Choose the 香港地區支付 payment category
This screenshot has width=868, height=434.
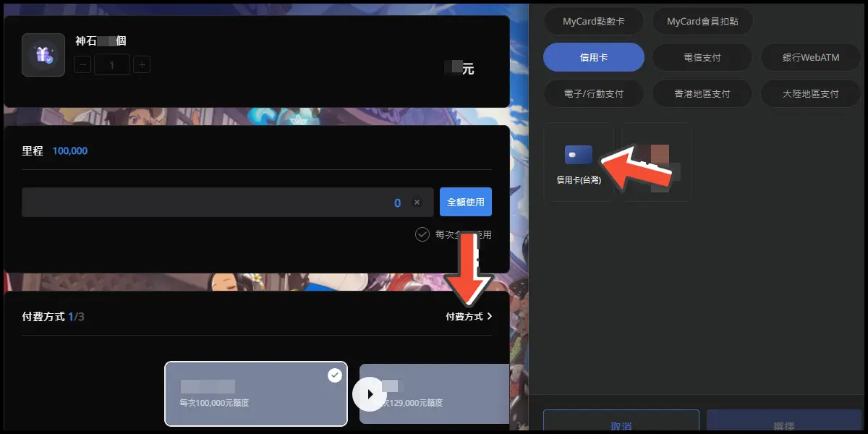702,93
